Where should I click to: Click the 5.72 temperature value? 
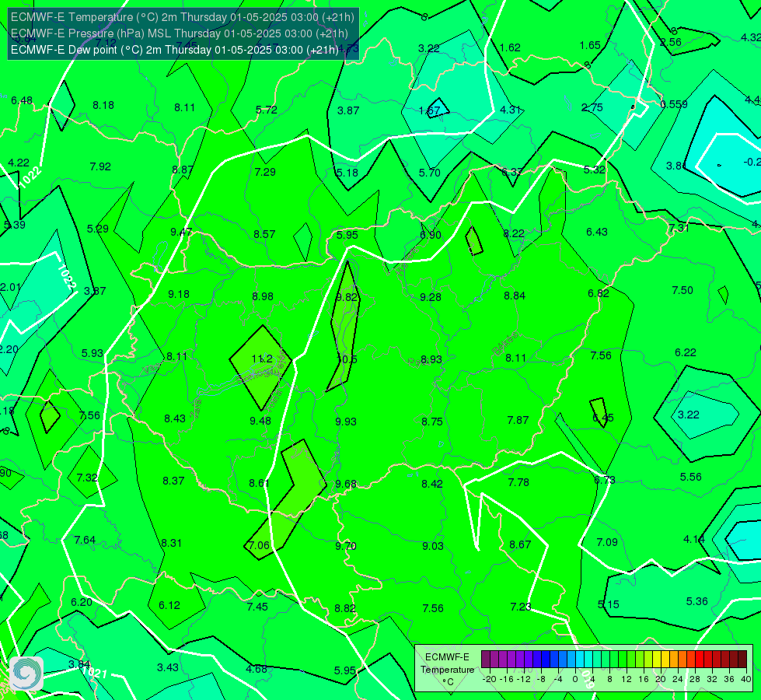(x=267, y=110)
